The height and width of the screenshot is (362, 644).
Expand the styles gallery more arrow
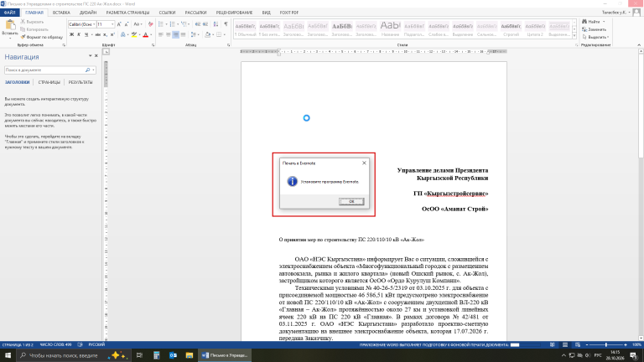574,36
